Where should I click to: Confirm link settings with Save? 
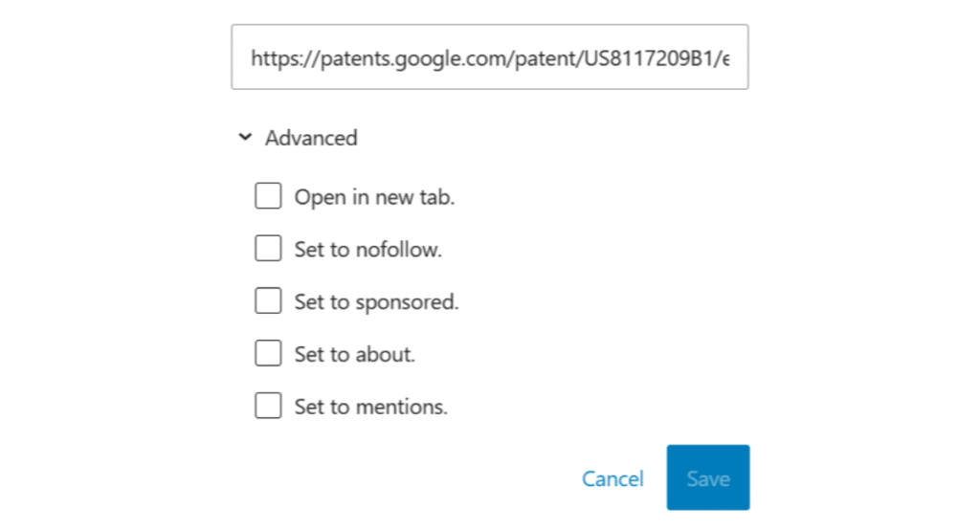pos(707,477)
